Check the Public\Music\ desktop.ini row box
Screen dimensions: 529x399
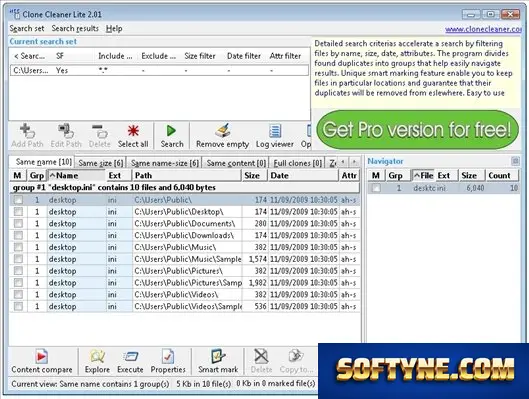pos(18,247)
